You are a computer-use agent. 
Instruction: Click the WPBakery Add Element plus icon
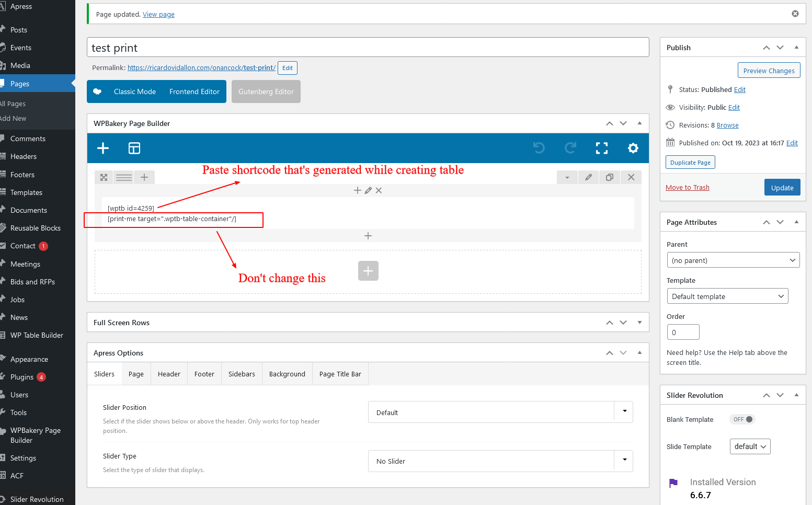[103, 148]
